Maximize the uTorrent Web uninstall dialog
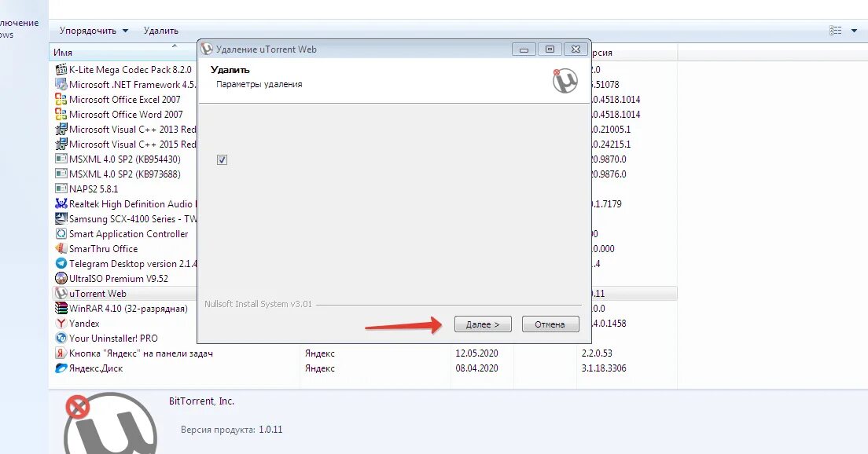The width and height of the screenshot is (868, 454). (550, 49)
